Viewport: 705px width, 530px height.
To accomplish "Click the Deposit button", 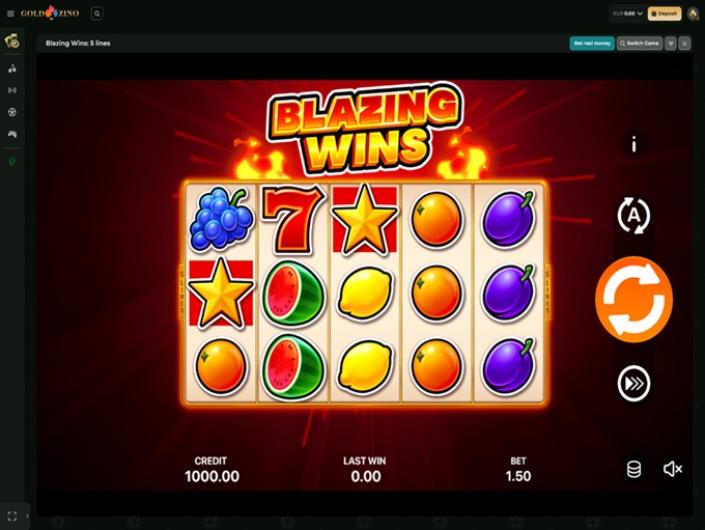I will point(664,13).
